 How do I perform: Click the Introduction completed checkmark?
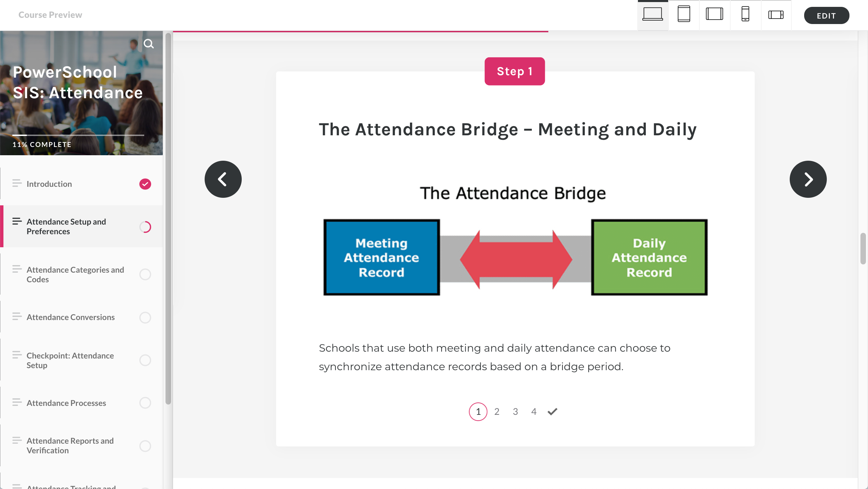click(x=145, y=184)
